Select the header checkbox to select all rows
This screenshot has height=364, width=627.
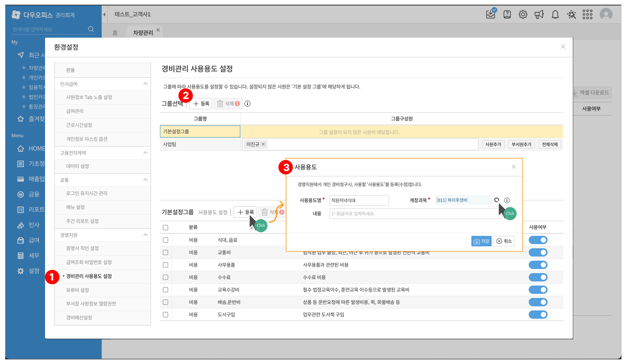pos(165,227)
